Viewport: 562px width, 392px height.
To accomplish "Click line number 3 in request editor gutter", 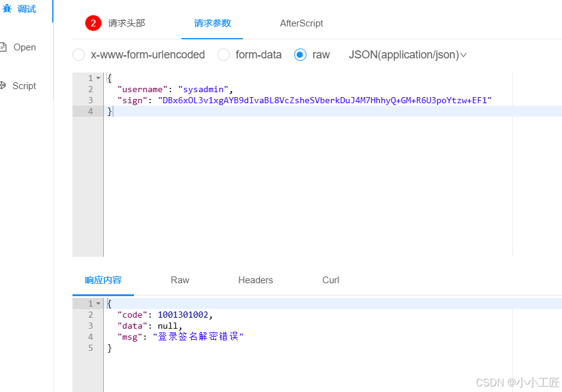I will [91, 100].
